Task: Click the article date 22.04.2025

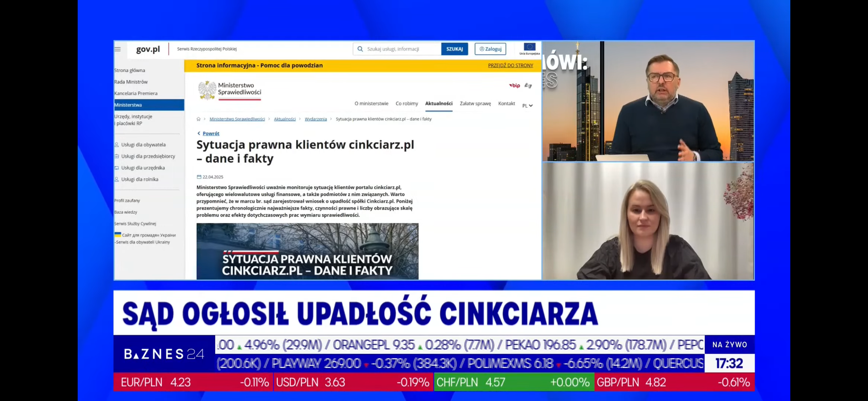Action: [x=213, y=177]
